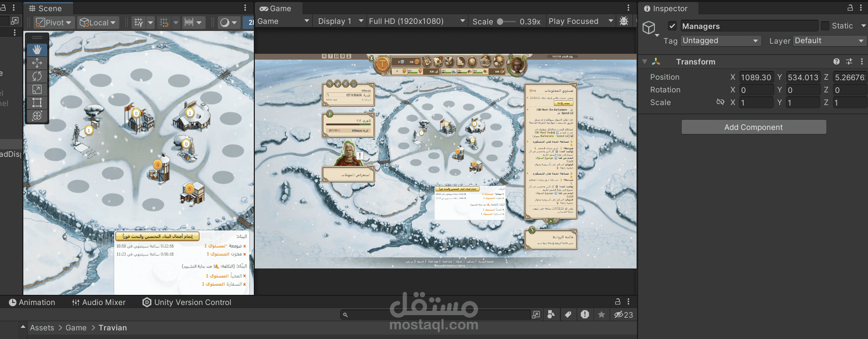Edit Scale Y field
The width and height of the screenshot is (868, 339).
pos(803,103)
